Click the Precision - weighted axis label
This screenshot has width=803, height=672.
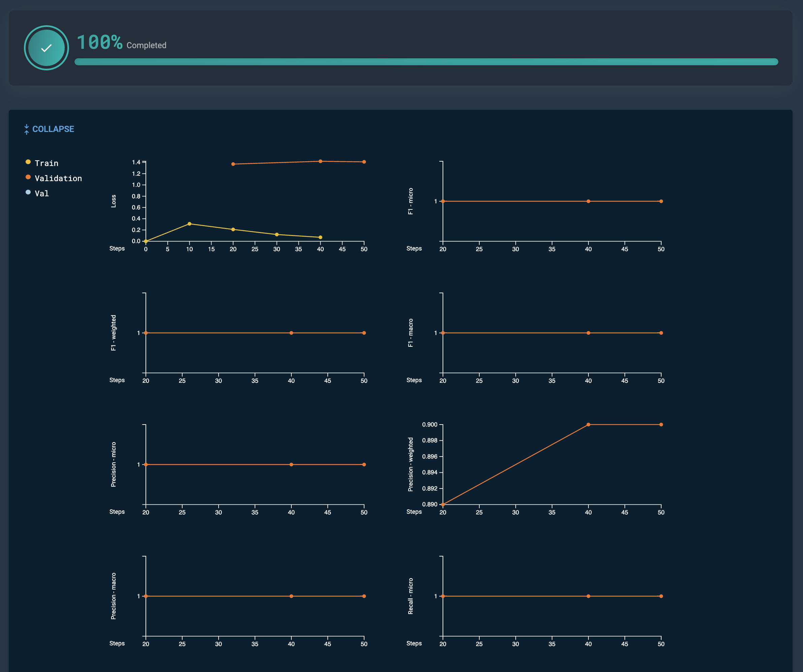[x=411, y=464]
